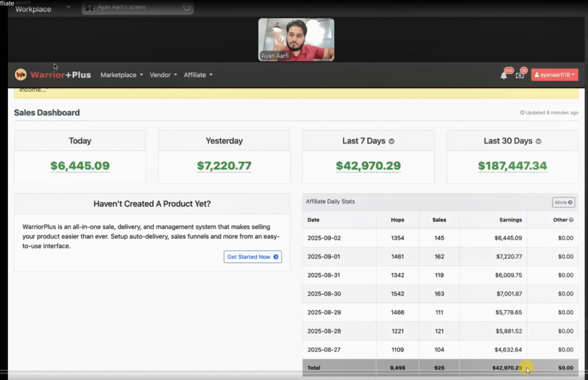Open the Affiliate menu

point(198,75)
